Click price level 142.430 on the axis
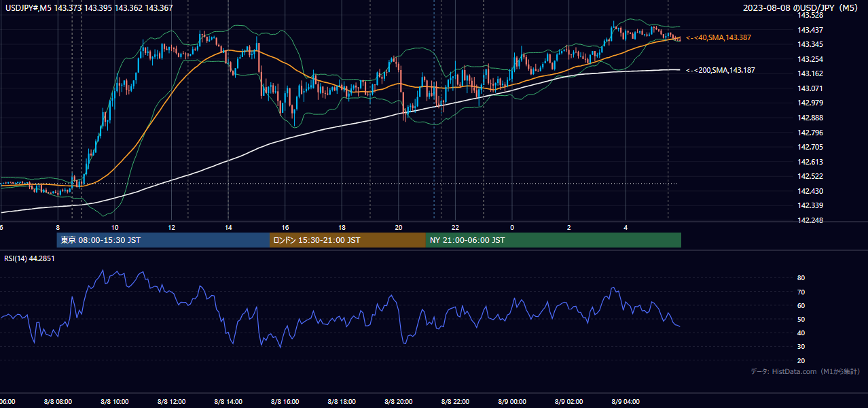This screenshot has width=868, height=408. [810, 191]
